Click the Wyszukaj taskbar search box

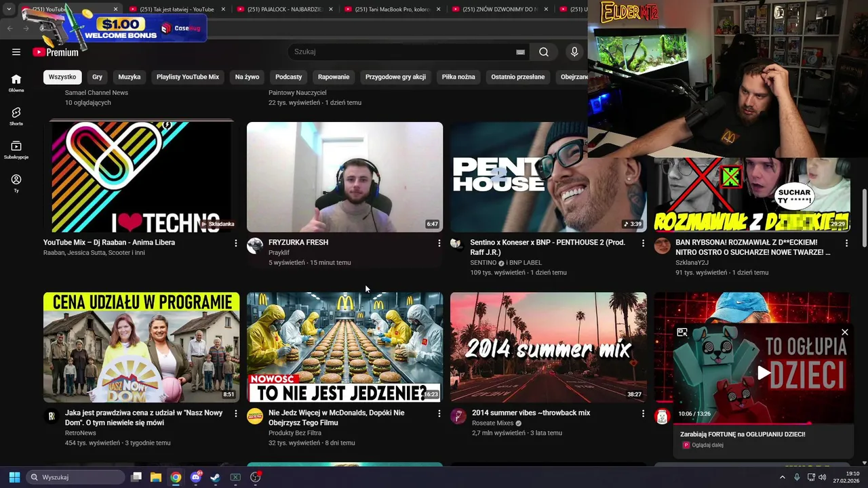(75, 477)
